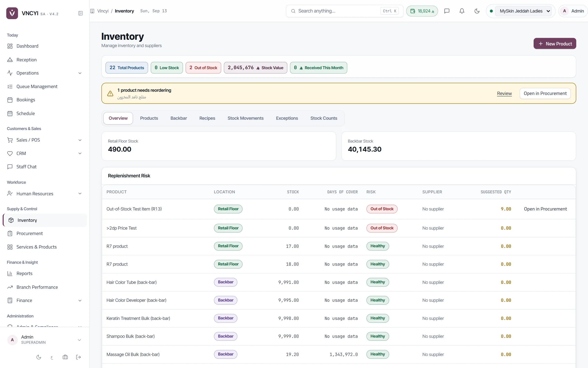Click the Received This Month chip
Screen dimensions: 588x368
coord(318,68)
